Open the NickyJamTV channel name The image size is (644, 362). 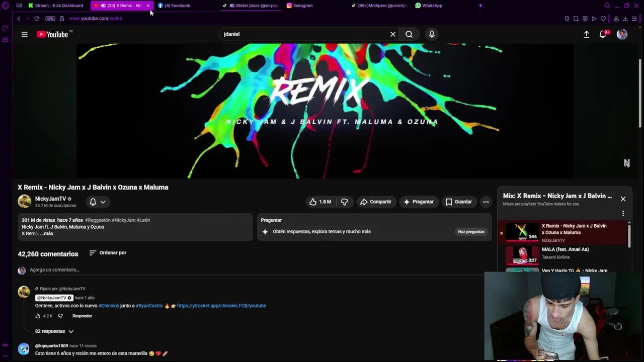pos(50,199)
